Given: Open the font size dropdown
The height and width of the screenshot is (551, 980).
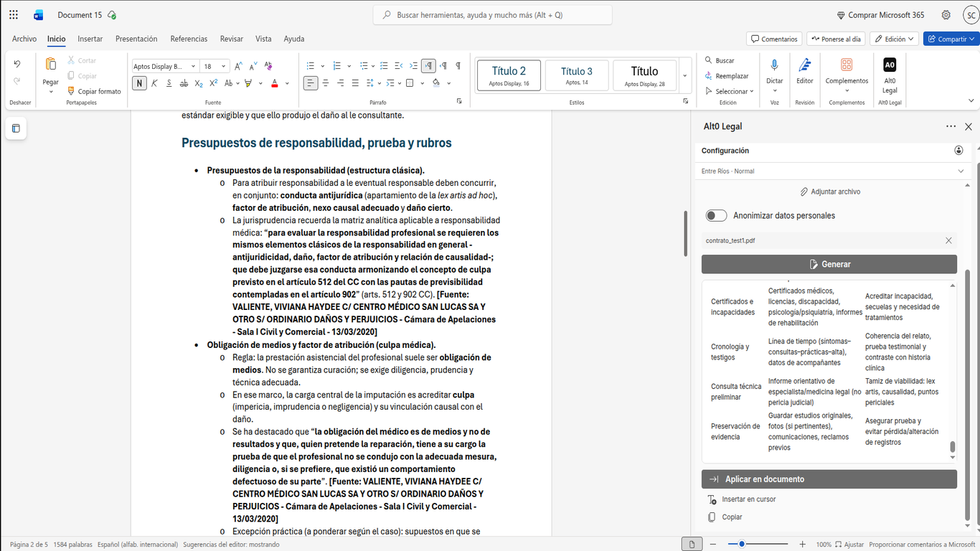Looking at the screenshot, I should (x=223, y=65).
